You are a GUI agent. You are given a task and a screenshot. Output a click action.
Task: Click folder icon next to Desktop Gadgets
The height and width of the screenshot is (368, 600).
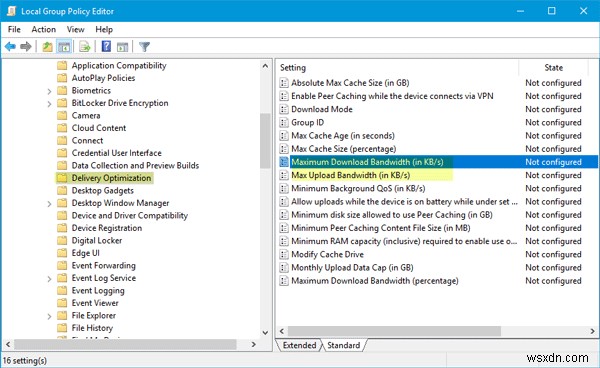(x=62, y=191)
